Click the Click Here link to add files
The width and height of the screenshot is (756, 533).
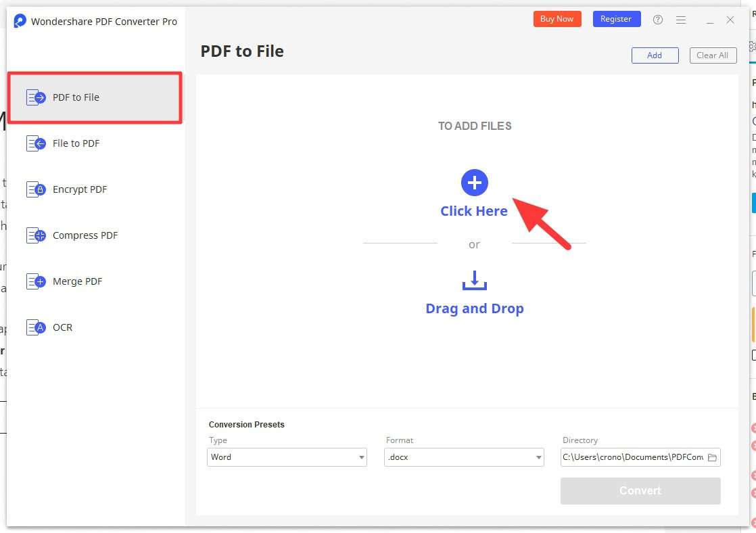click(x=474, y=210)
